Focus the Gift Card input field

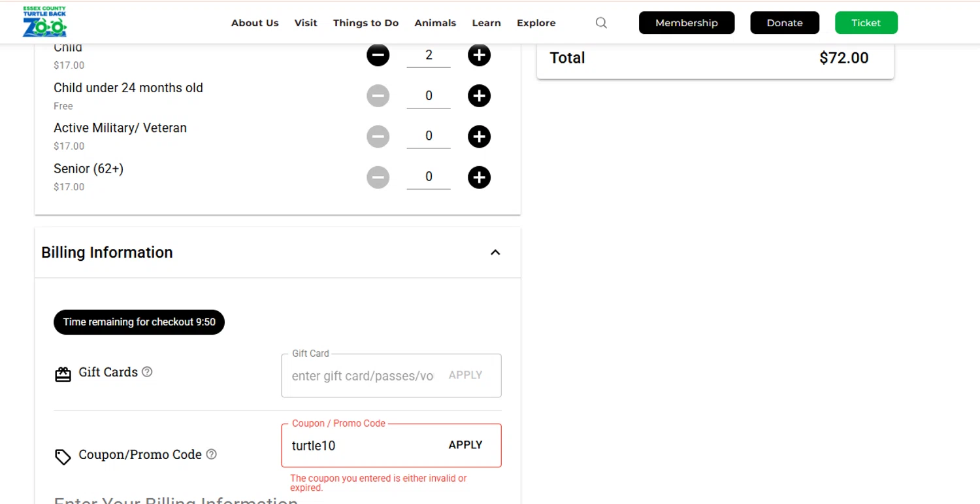363,376
